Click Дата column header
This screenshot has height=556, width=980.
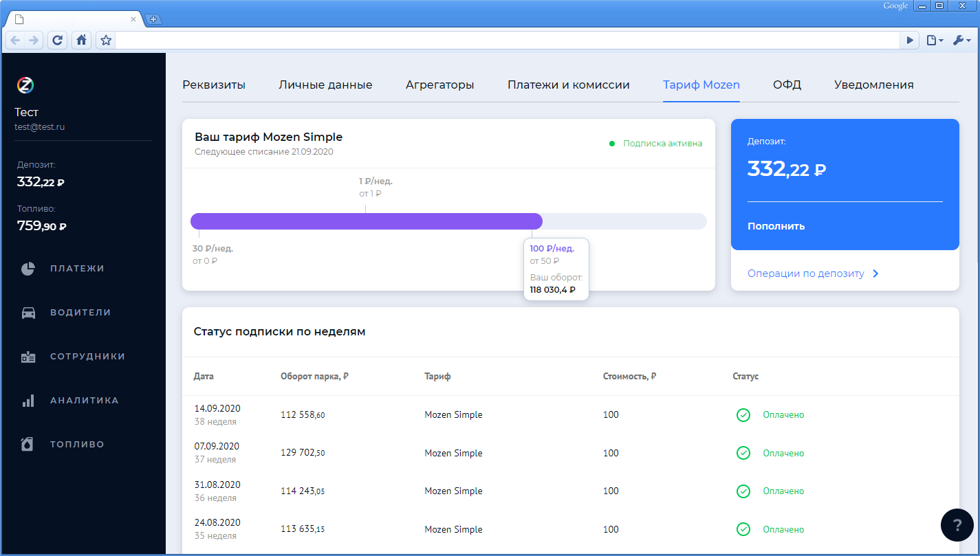pos(204,377)
